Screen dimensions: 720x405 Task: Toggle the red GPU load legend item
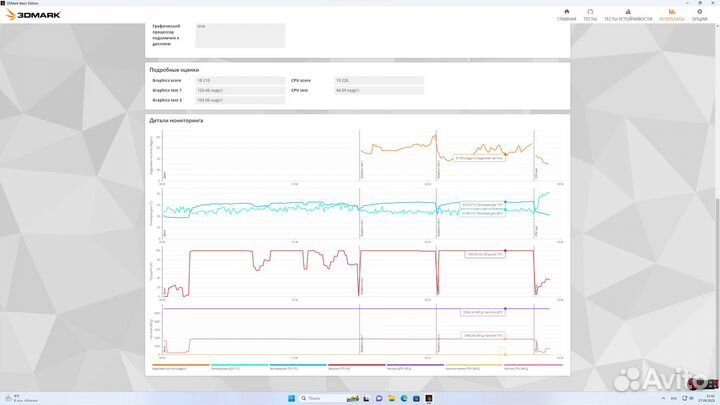coord(357,367)
